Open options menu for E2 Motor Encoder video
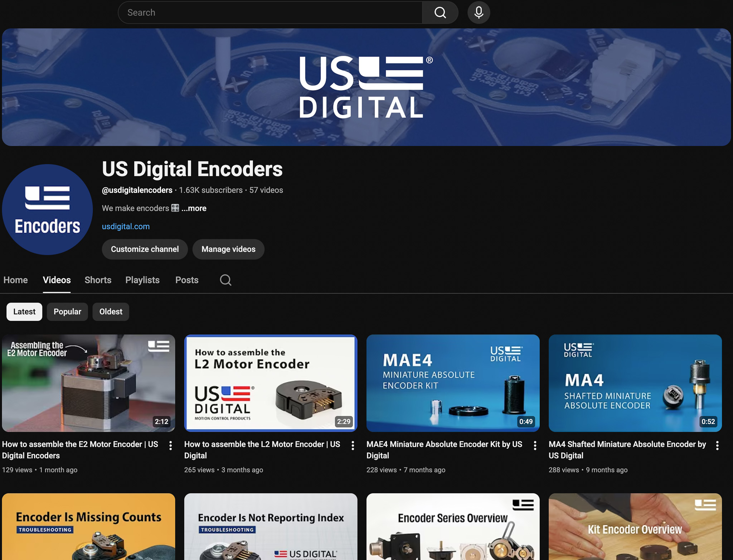 point(171,445)
